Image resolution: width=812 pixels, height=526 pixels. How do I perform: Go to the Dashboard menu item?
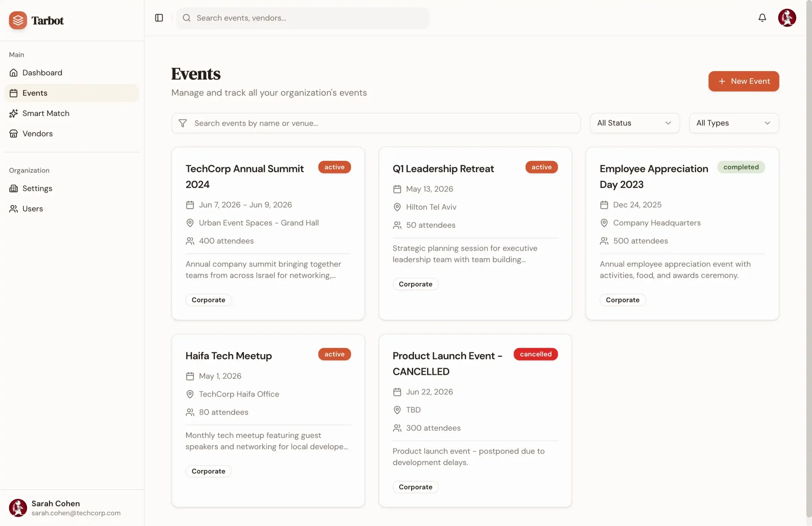[42, 73]
